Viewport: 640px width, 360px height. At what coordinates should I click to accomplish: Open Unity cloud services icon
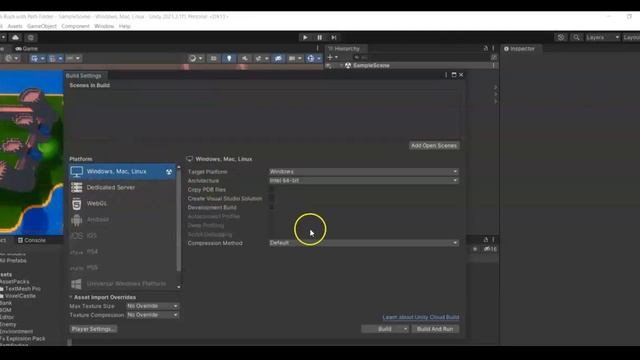[15, 37]
